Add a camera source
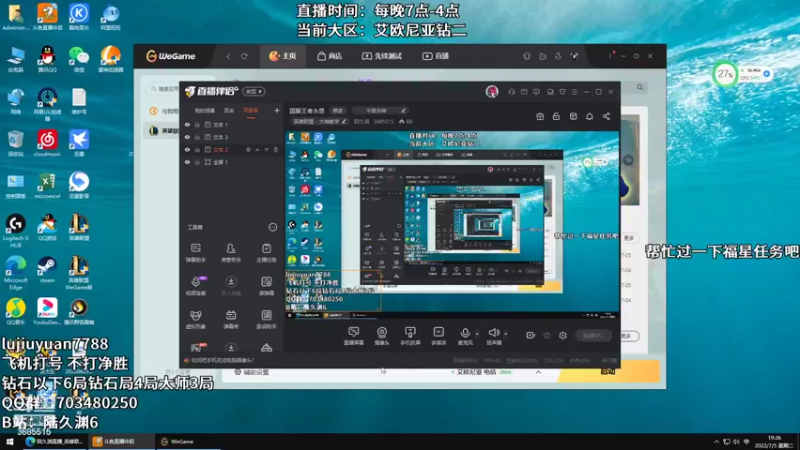 pyautogui.click(x=382, y=336)
